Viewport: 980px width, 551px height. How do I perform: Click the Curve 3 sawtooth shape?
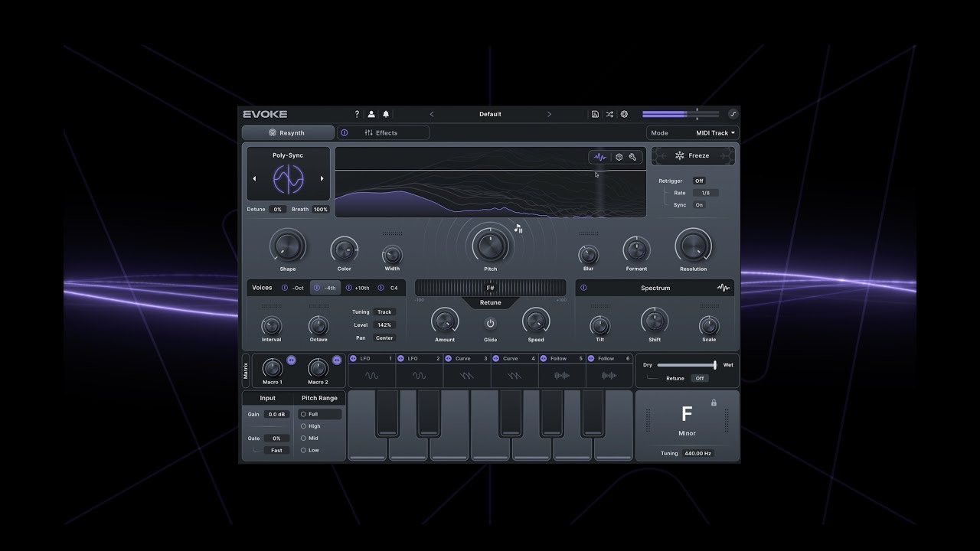coord(467,376)
